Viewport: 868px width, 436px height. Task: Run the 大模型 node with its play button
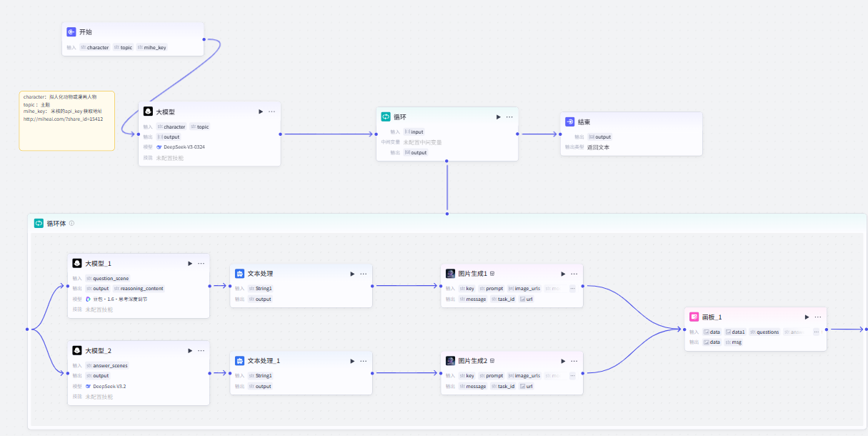coord(260,112)
